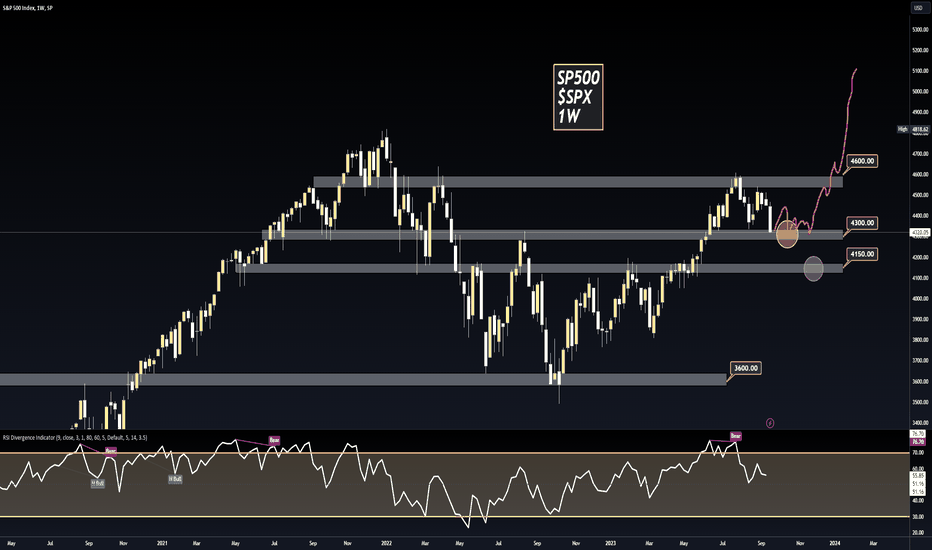Click the 30.00 RSI axis label
Viewport: 932px width, 550px height.
click(x=918, y=517)
